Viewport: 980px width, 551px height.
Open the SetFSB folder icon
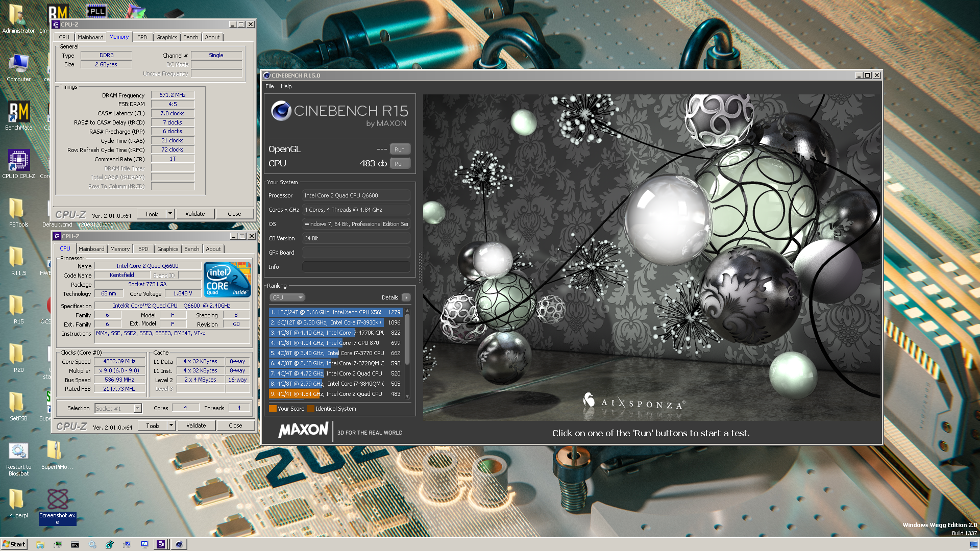click(18, 407)
